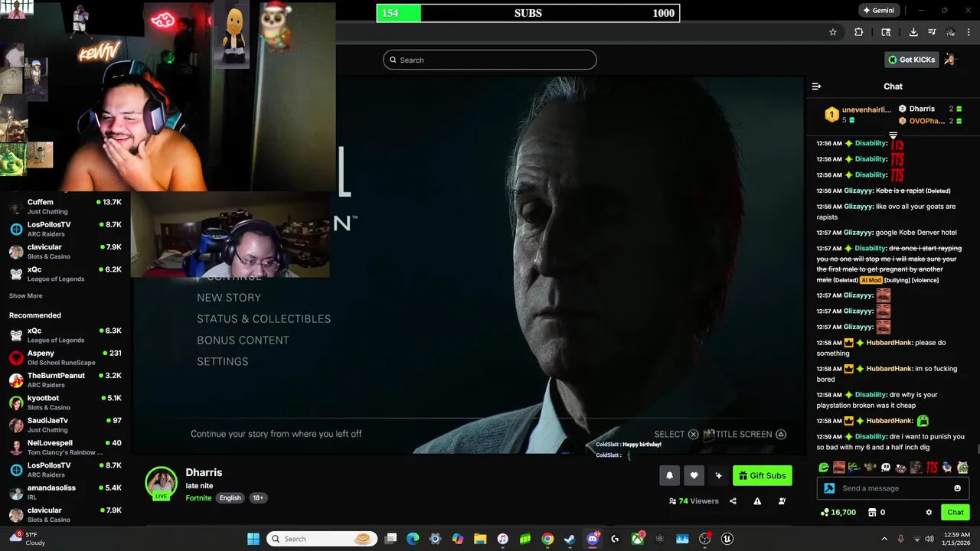Click the English language tag
Viewport: 980px width, 551px height.
coord(230,497)
